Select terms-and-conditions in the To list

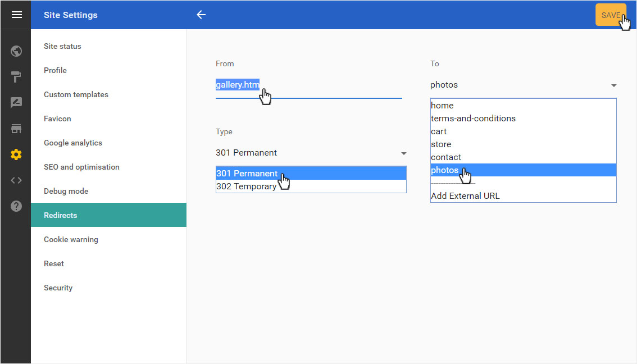pyautogui.click(x=524, y=119)
